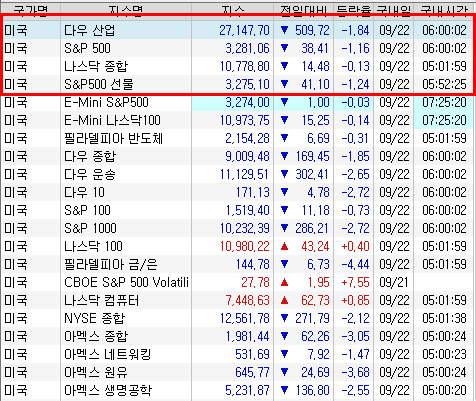Sort by the 등락율 column header

(354, 10)
